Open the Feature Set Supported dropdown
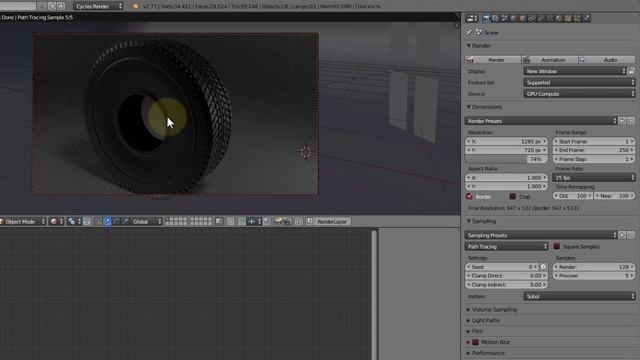 (x=579, y=82)
